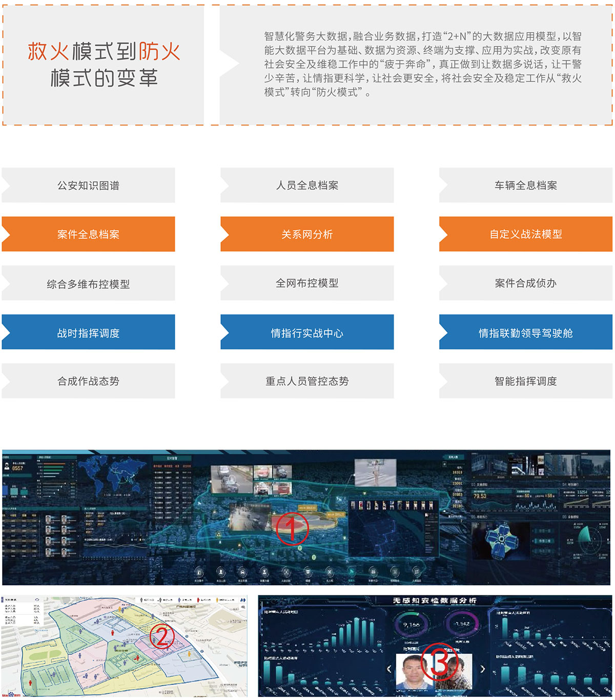Click 情指联勤领导驾驶舱 blue button

click(x=525, y=333)
